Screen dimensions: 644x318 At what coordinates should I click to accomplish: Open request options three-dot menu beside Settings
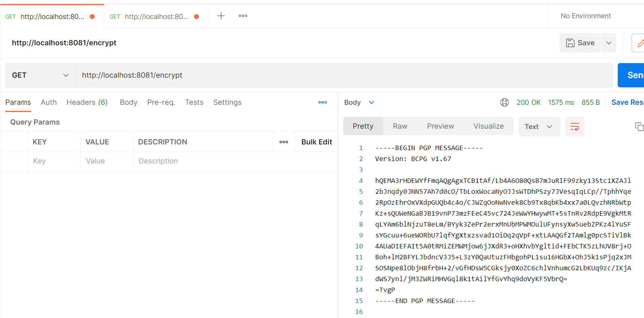(322, 102)
